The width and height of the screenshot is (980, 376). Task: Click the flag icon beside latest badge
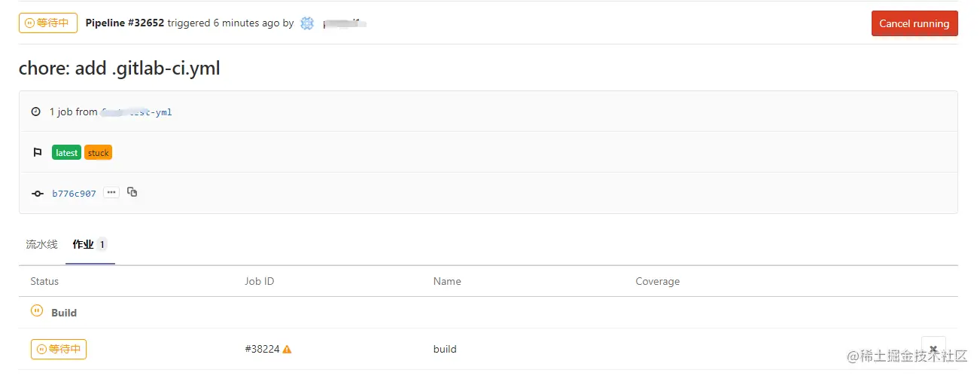[x=38, y=153]
